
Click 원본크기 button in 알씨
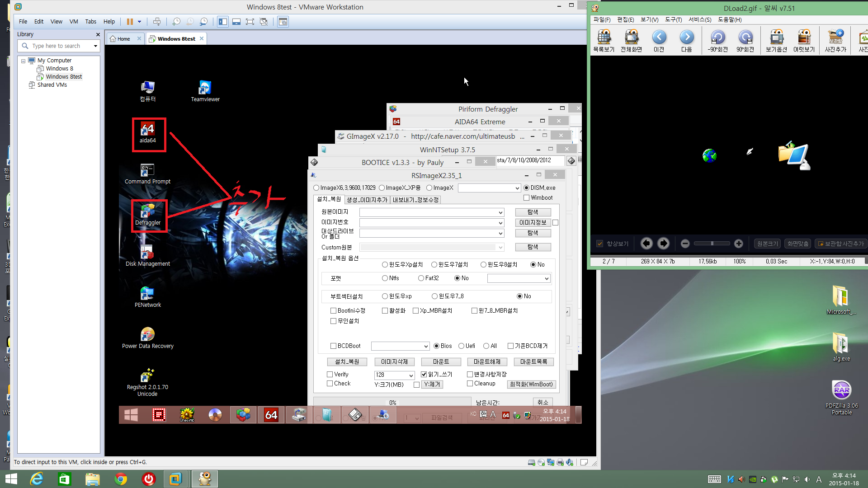click(x=768, y=244)
